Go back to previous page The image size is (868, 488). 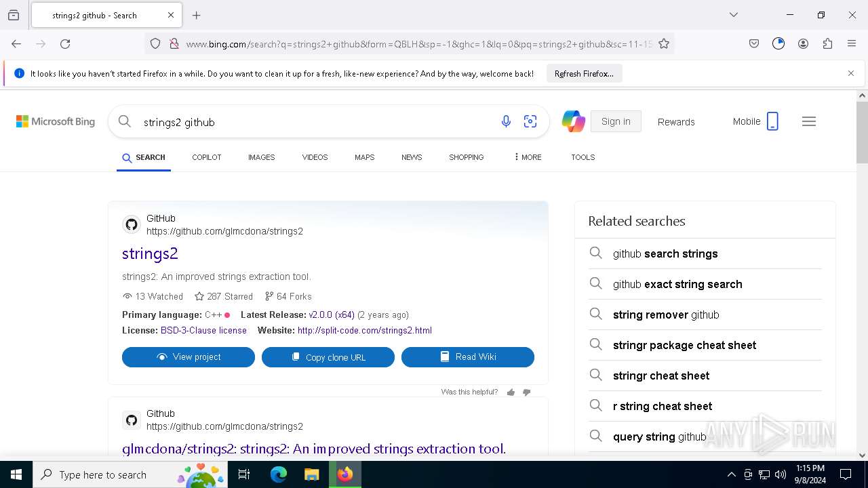click(x=16, y=43)
